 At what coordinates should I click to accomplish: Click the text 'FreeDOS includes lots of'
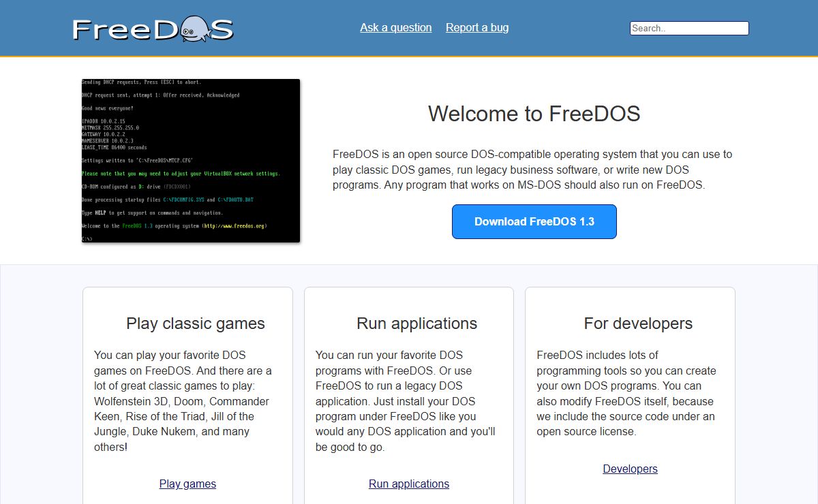click(598, 355)
